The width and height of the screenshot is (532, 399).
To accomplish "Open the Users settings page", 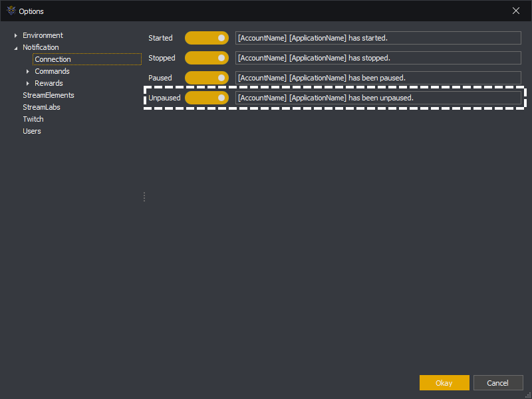I will point(32,131).
